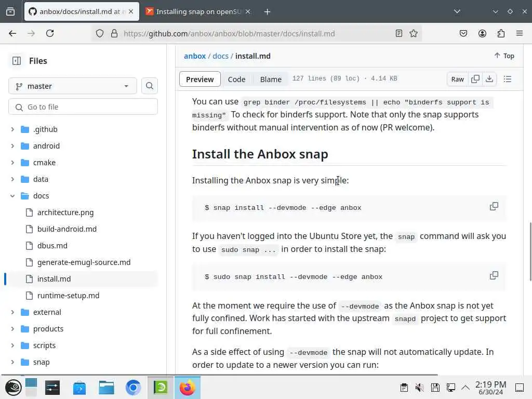Open the file manager in taskbar
The height and width of the screenshot is (399, 532).
(106, 388)
